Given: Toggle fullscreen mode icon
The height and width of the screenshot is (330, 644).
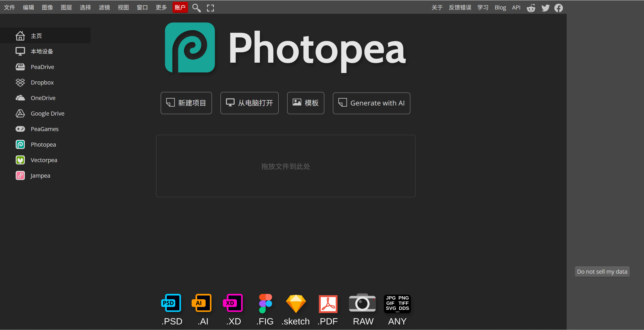Looking at the screenshot, I should (210, 8).
